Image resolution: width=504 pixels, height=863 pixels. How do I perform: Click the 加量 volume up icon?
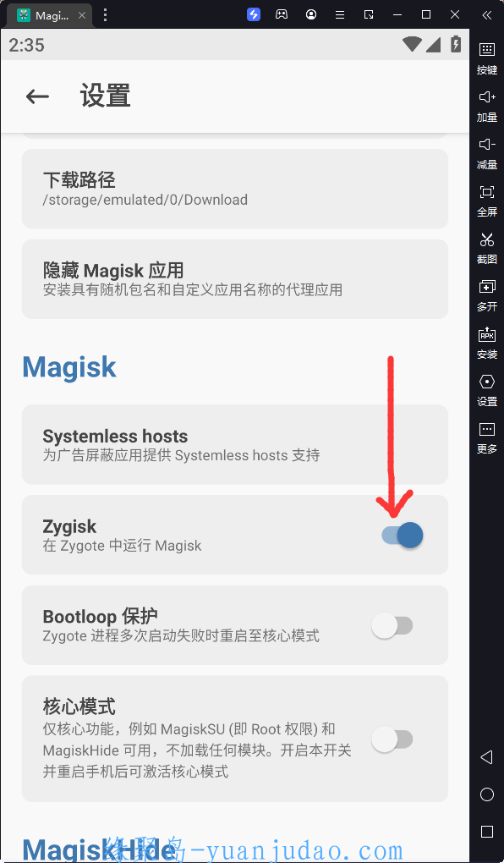click(x=487, y=106)
